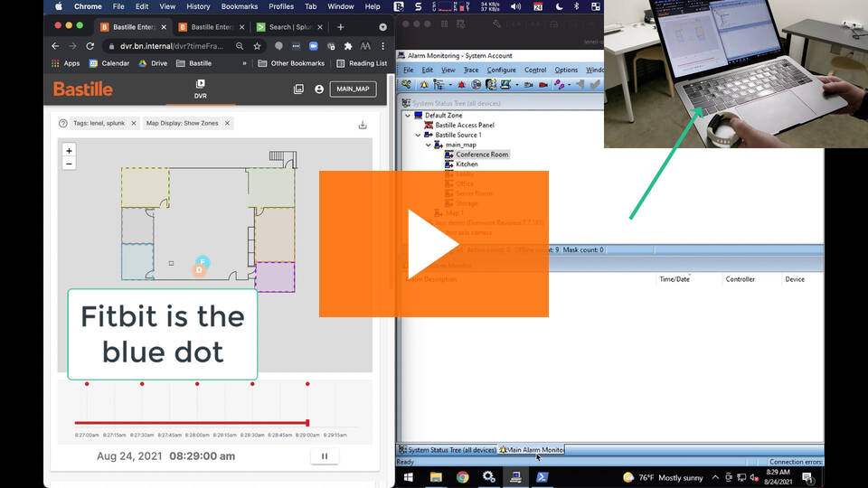
Task: Go back in Chrome
Action: coord(55,46)
